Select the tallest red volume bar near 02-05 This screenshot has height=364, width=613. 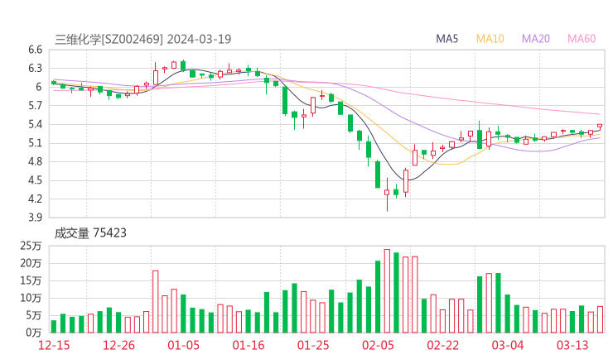(x=387, y=291)
